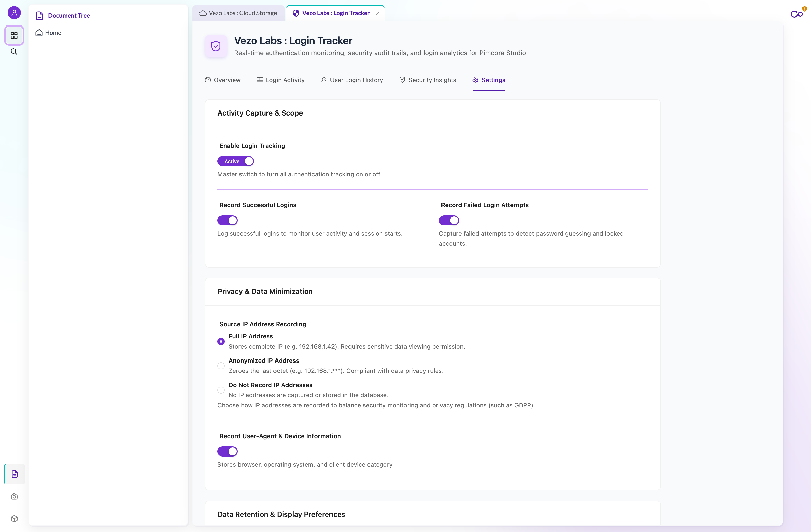Image resolution: width=811 pixels, height=532 pixels.
Task: Toggle the Enable Login Tracking Active switch
Action: click(x=235, y=161)
